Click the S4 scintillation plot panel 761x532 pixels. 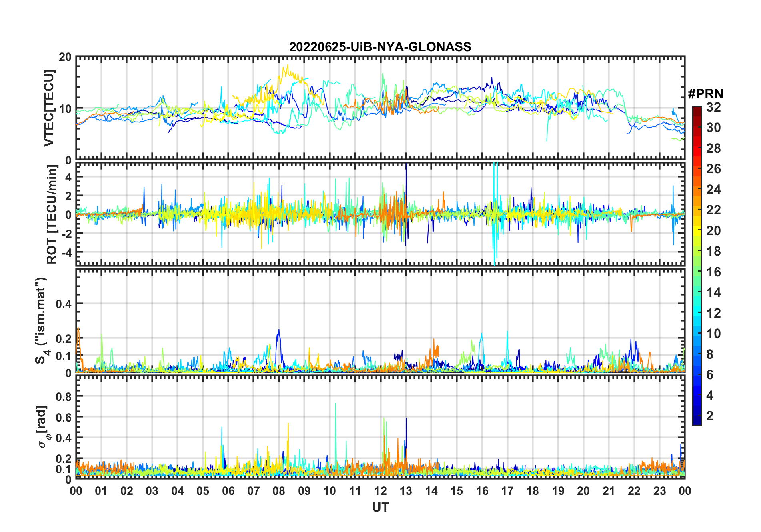click(380, 321)
